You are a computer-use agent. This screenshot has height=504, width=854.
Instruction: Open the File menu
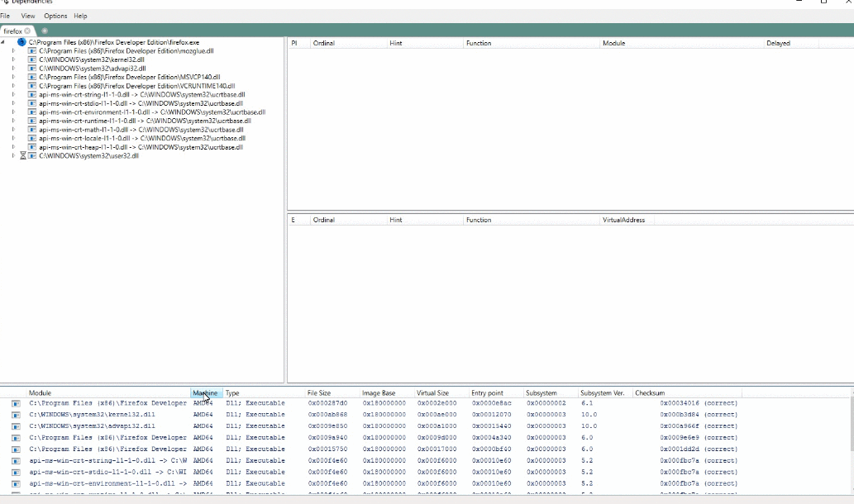[x=6, y=16]
